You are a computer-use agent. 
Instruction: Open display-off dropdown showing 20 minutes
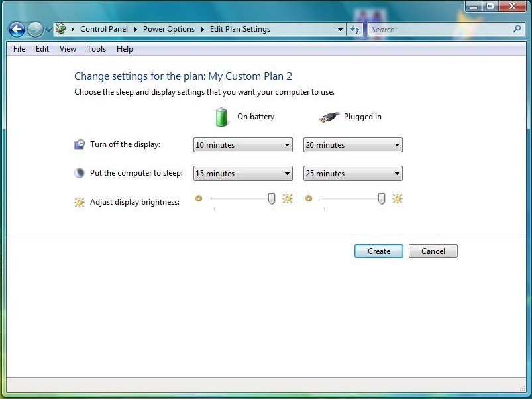353,145
